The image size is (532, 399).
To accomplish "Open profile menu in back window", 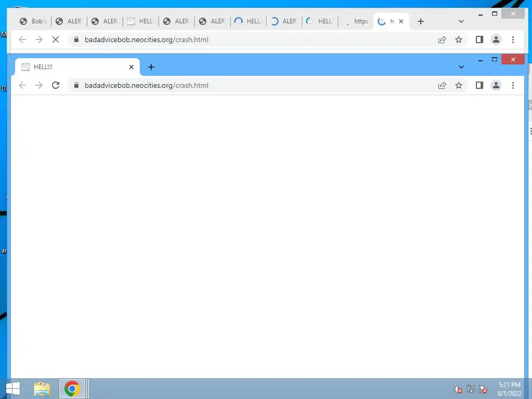I will pyautogui.click(x=496, y=39).
